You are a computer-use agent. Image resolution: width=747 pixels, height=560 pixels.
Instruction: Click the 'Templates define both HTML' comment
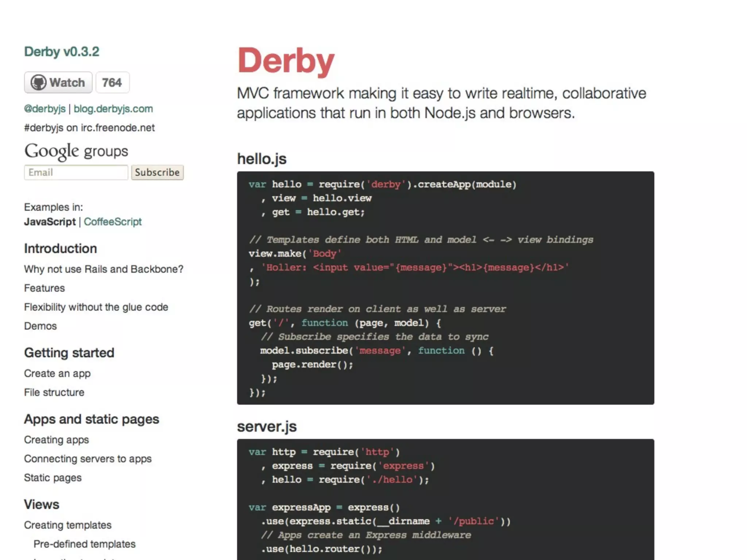pyautogui.click(x=421, y=240)
